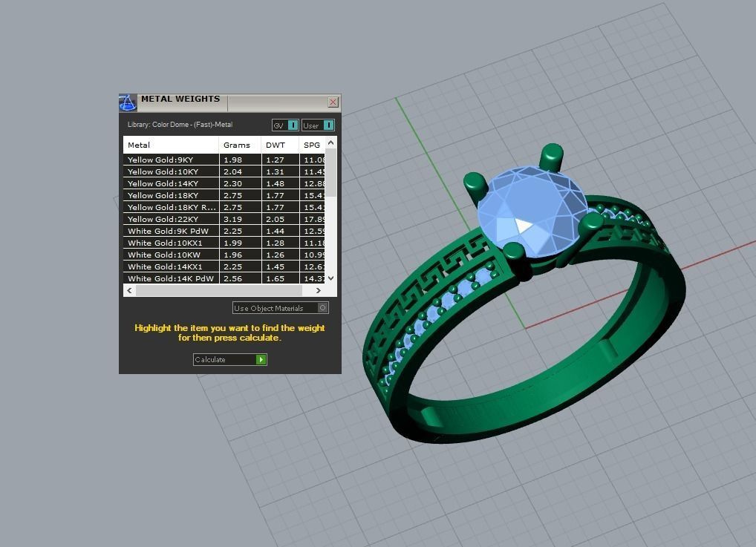Viewport: 756px width, 547px height.
Task: Click the horizontal scroll left arrow
Action: tap(129, 290)
